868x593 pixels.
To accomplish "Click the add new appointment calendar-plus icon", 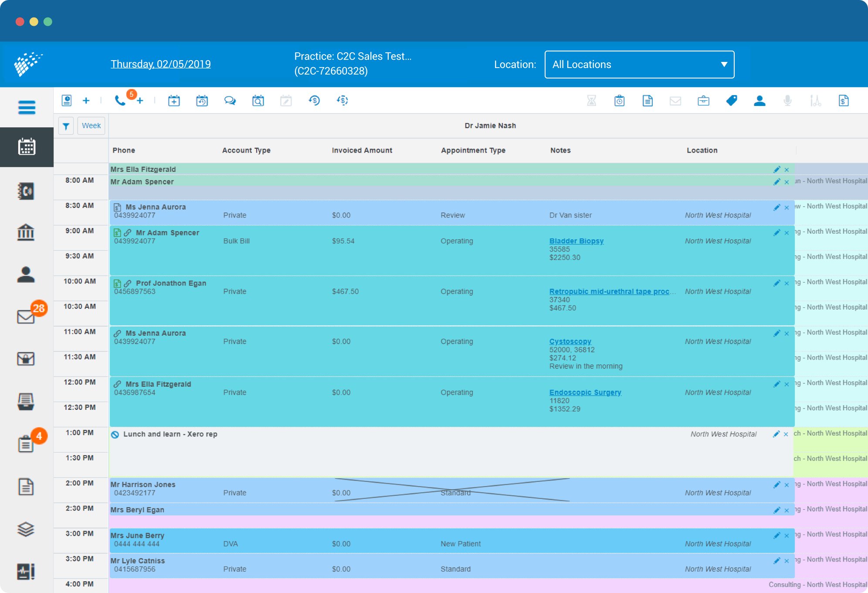I will pos(174,100).
